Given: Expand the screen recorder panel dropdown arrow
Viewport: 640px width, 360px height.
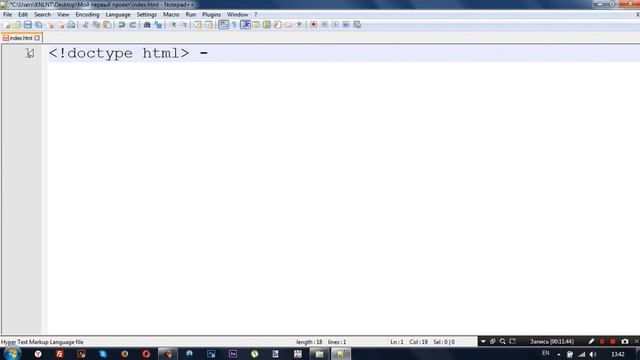Looking at the screenshot, I should [x=483, y=341].
